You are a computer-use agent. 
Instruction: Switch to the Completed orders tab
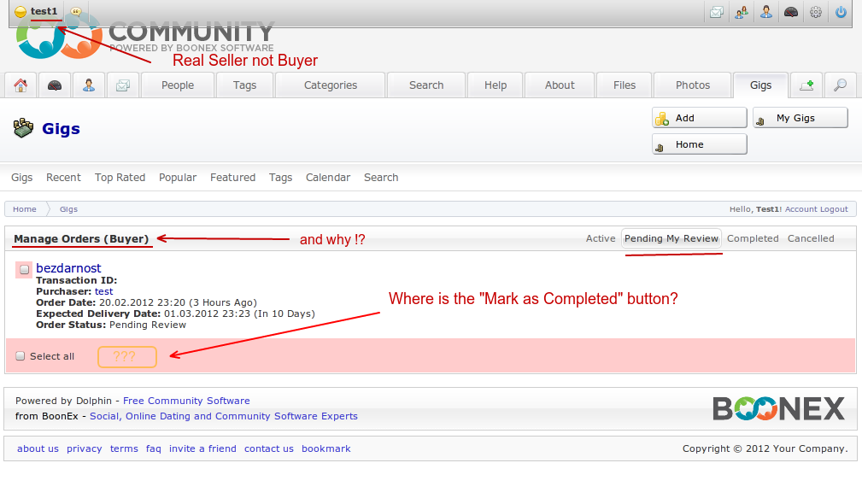pos(753,238)
